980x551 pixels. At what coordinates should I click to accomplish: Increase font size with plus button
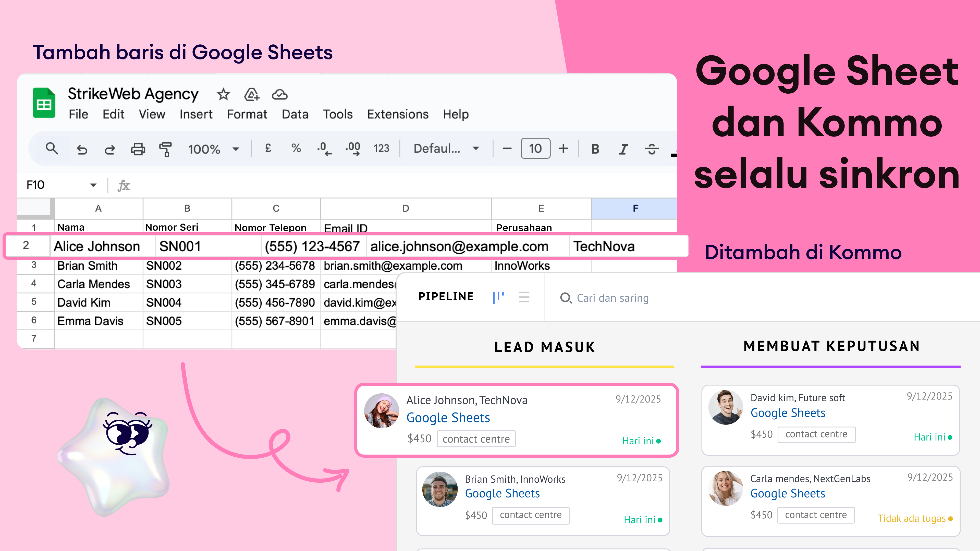(563, 148)
